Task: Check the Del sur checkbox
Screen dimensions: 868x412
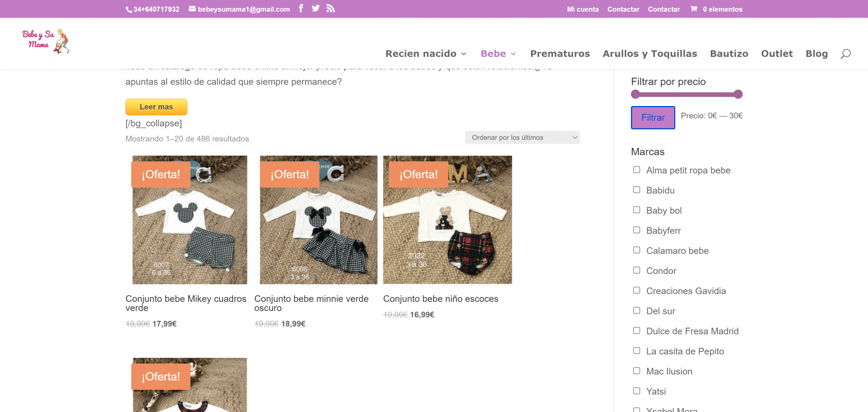Action: tap(636, 311)
